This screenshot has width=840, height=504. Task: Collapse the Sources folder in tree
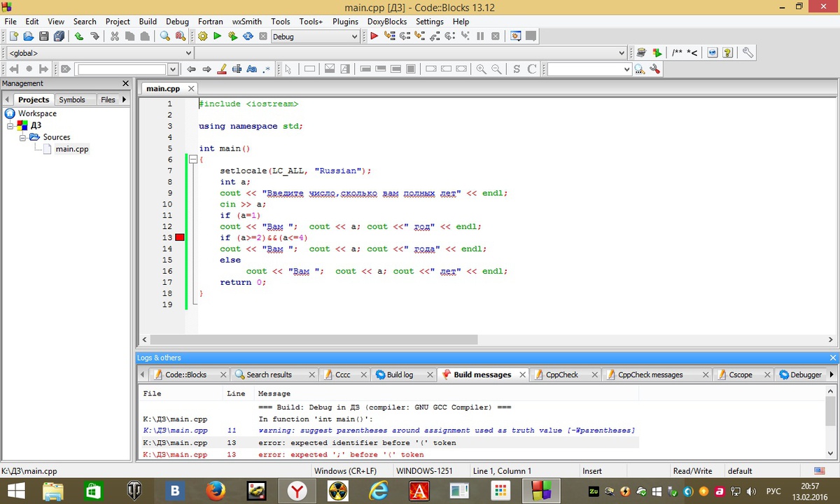click(22, 137)
